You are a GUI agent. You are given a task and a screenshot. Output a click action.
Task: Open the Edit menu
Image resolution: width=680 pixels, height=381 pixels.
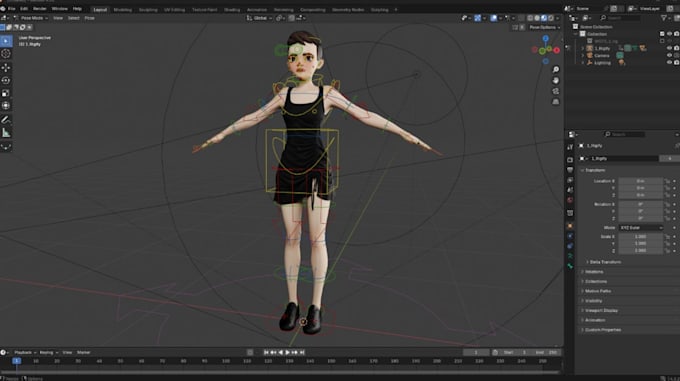pyautogui.click(x=24, y=9)
